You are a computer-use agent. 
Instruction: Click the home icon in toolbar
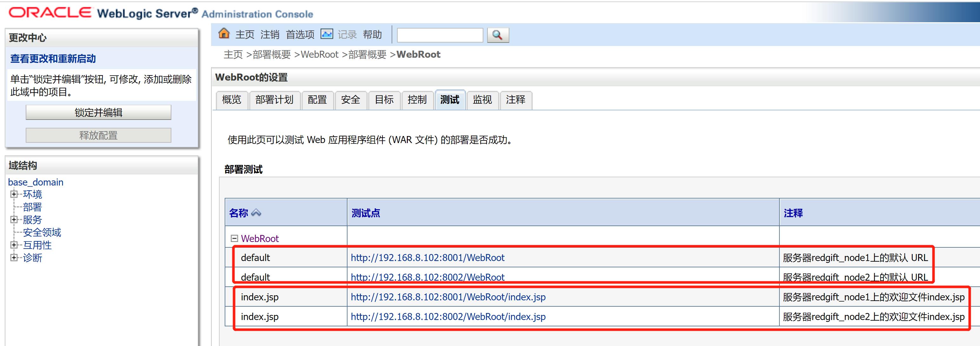coord(224,34)
